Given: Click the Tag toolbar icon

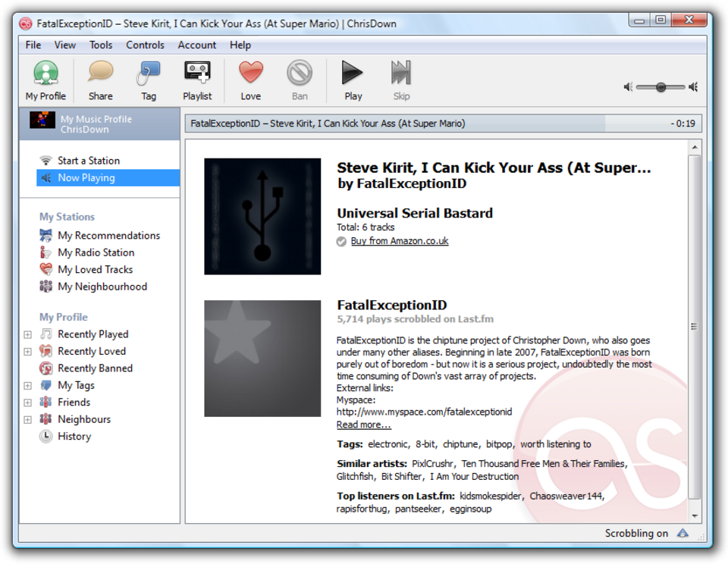Looking at the screenshot, I should pos(149,73).
